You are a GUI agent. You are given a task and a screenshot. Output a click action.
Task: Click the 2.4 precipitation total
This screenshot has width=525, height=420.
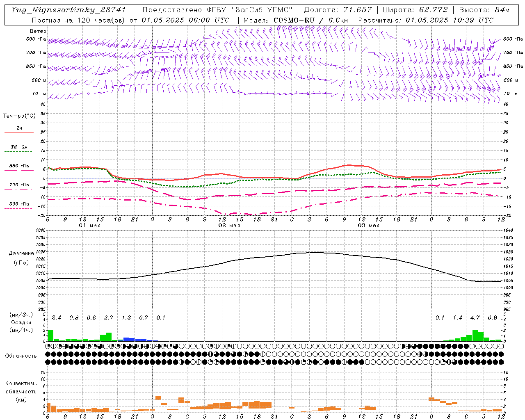[56, 317]
